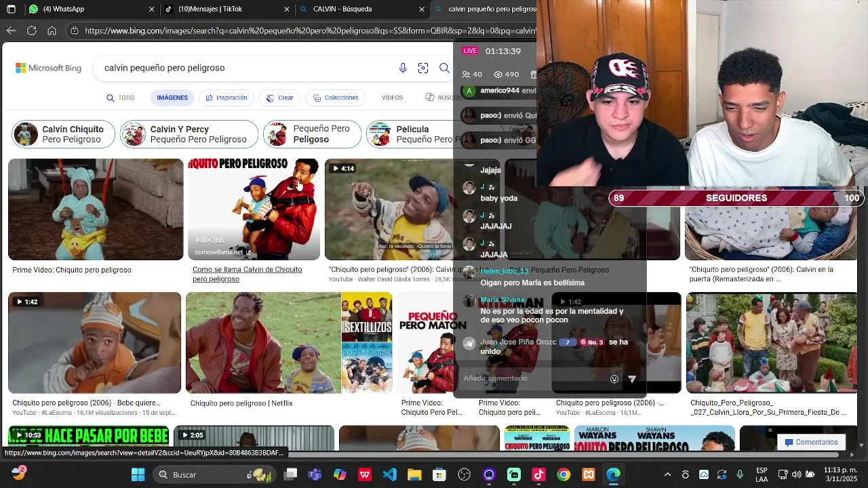The image size is (868, 488).
Task: Launch Copilot from the taskbar
Action: coord(340,474)
